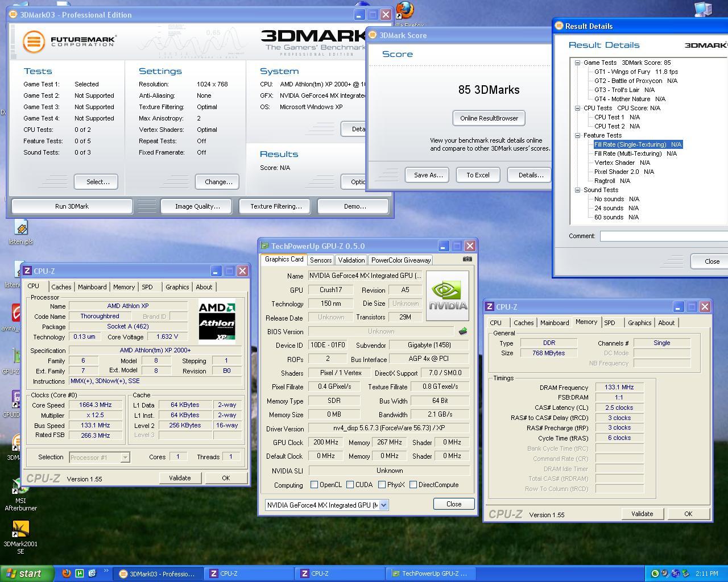Image resolution: width=728 pixels, height=582 pixels.
Task: Click Windows start button
Action: (27, 573)
